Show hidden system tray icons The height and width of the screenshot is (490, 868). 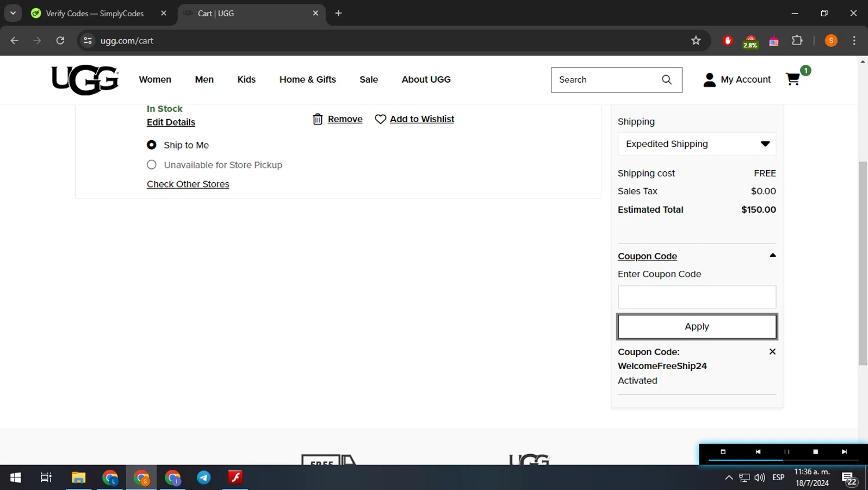point(729,478)
